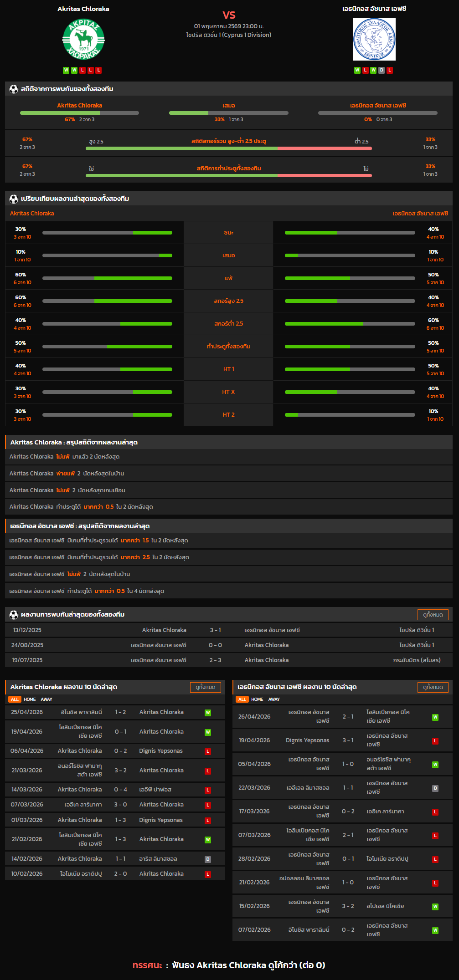Screen dimensions: 459x980
Task: Select AWAY tab in Akritas results panel
Action: (46, 699)
